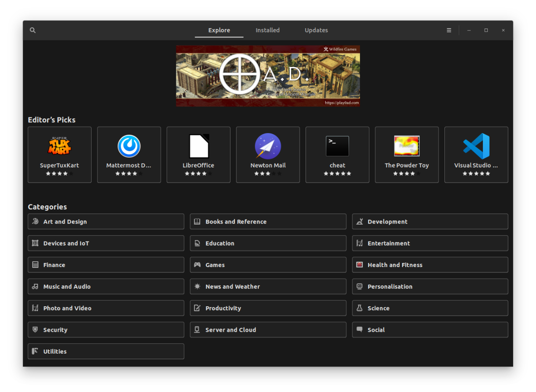The image size is (536, 392).
Task: Click the cheat terminal icon
Action: point(337,146)
